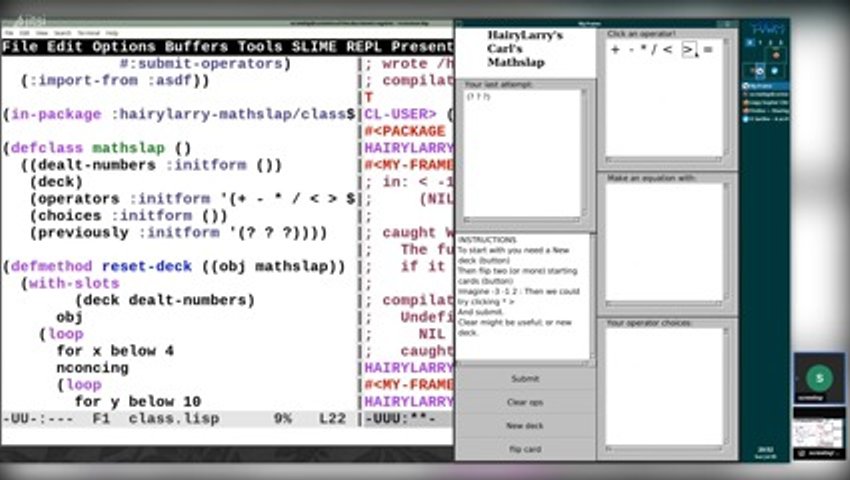Choose the greater-than operator
Viewport: 850px width, 480px height.
click(x=688, y=49)
